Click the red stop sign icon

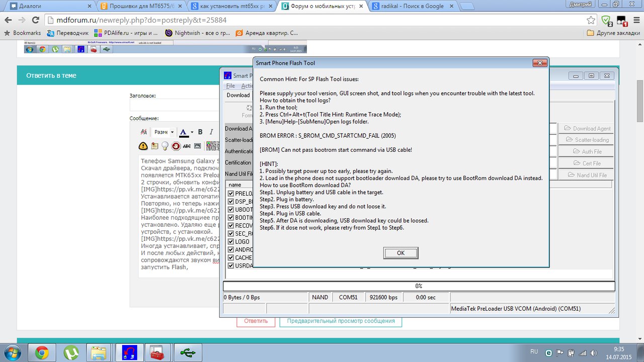pyautogui.click(x=176, y=146)
